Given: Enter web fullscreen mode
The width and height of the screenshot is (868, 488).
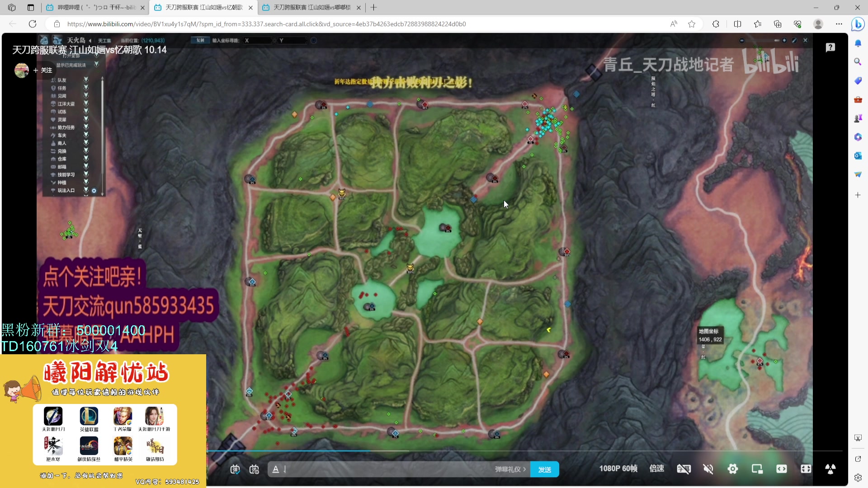Looking at the screenshot, I should 806,469.
